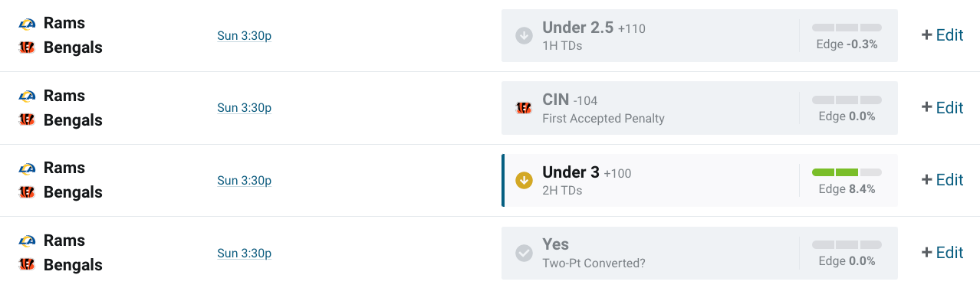980x288 pixels.
Task: Open Edit for the First Accepted Penalty row
Action: [942, 108]
